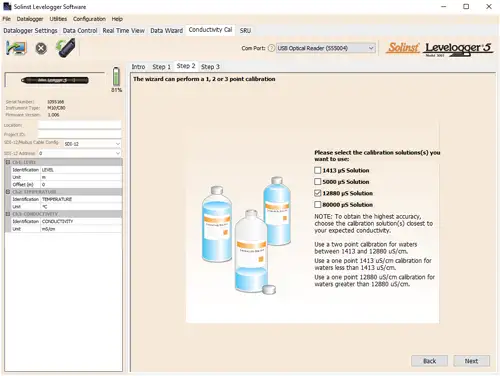Click the LEVEL identification field
This screenshot has height=376, width=500.
pos(81,170)
